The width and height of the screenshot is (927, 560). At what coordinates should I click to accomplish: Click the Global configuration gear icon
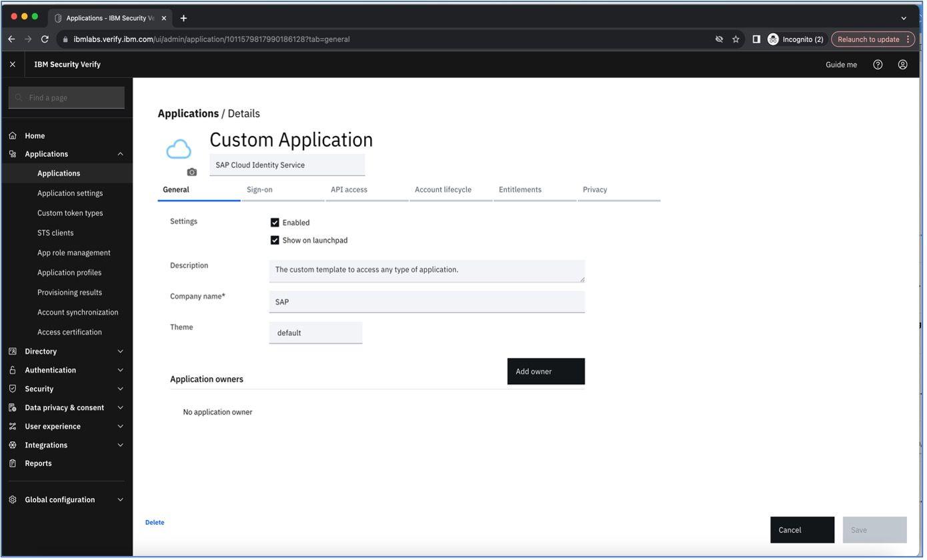[x=13, y=499]
